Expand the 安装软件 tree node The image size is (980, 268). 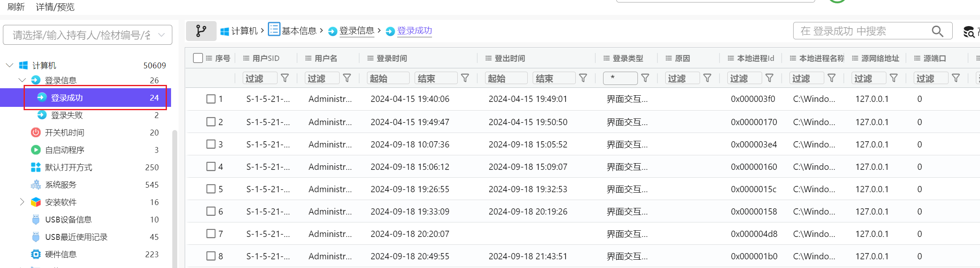22,202
